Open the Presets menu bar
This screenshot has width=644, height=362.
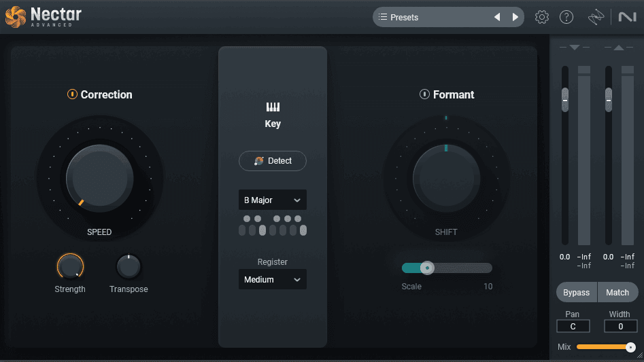click(x=448, y=17)
